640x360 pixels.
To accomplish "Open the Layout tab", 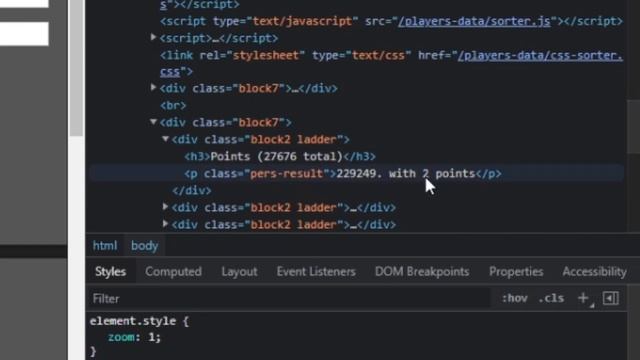I will 239,272.
